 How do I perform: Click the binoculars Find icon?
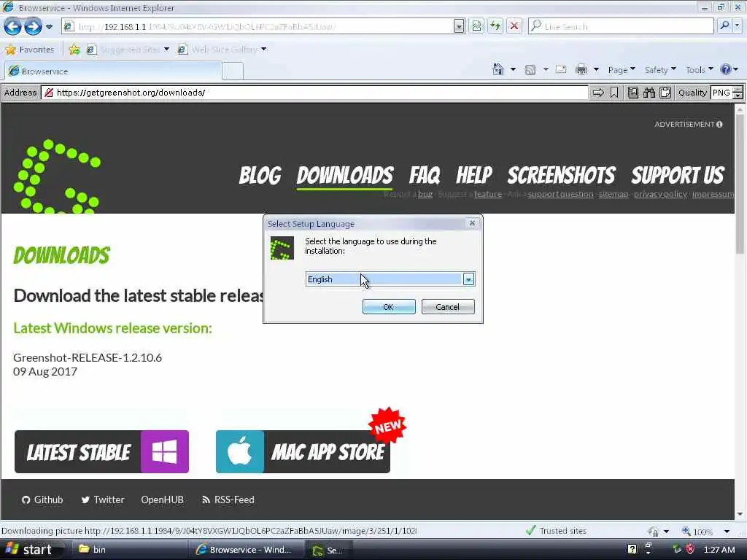coord(649,93)
